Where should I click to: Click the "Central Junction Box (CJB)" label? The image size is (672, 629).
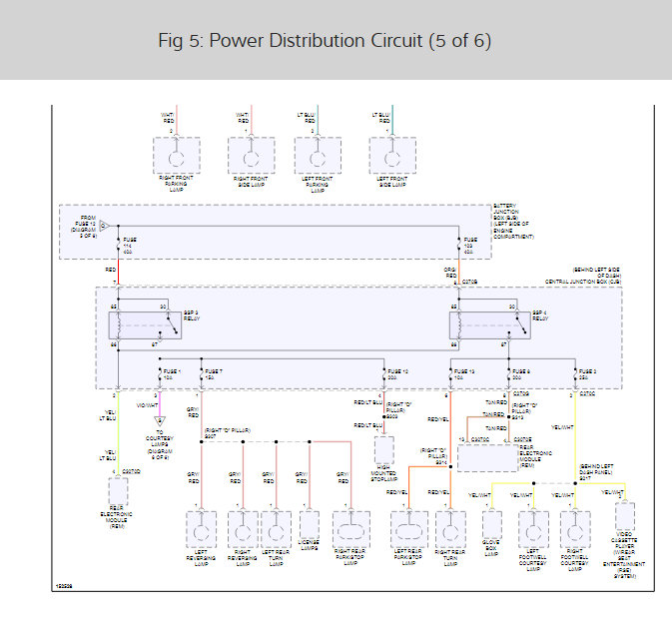tap(583, 282)
